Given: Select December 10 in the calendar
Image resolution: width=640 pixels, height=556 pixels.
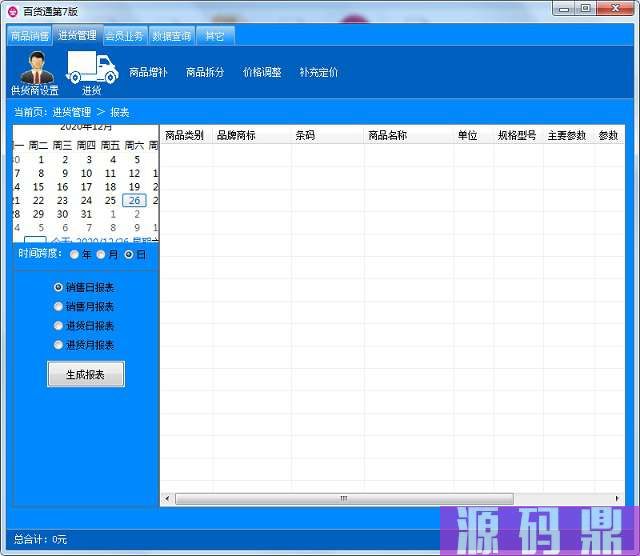Looking at the screenshot, I should coord(86,173).
